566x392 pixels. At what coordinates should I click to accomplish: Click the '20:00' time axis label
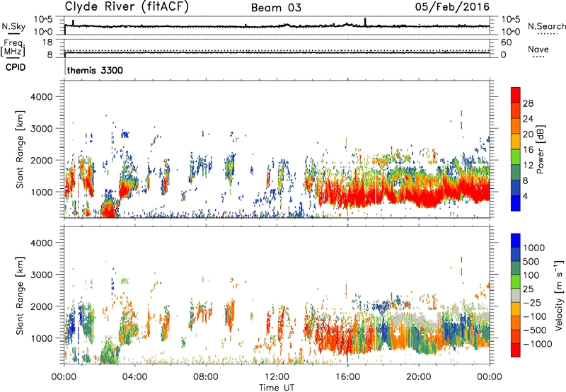[418, 377]
